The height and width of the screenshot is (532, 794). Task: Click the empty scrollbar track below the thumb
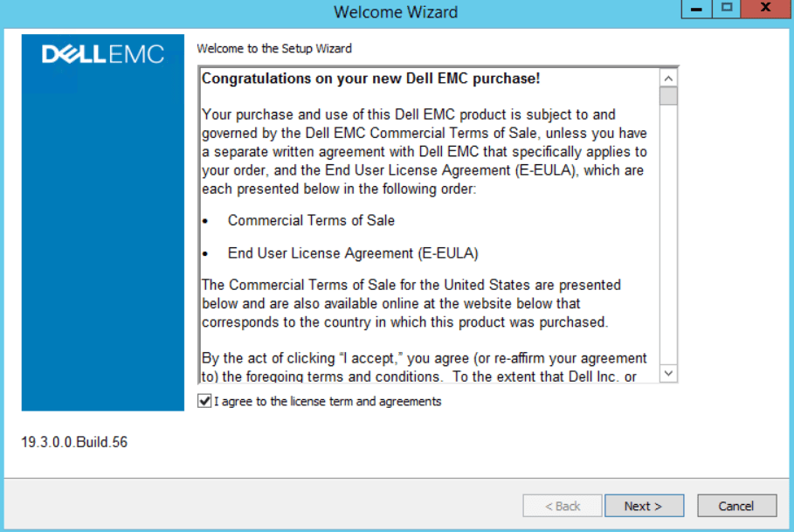click(668, 236)
